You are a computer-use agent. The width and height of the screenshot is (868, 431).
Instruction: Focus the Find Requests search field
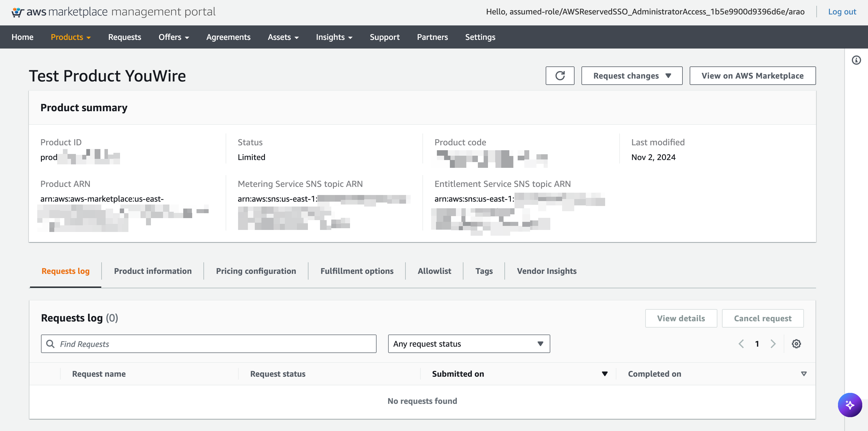click(x=209, y=344)
